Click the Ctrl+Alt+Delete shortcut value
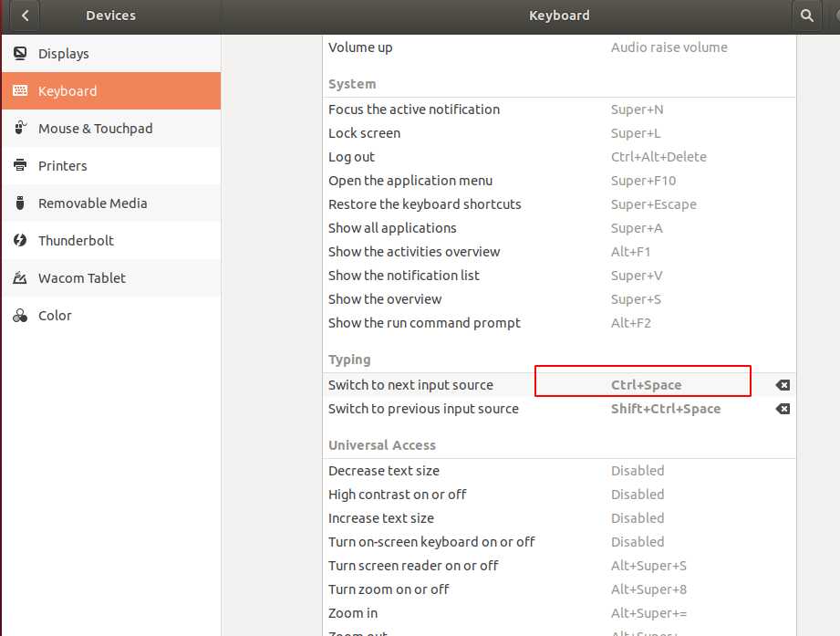Viewport: 840px width, 636px height. (x=659, y=156)
